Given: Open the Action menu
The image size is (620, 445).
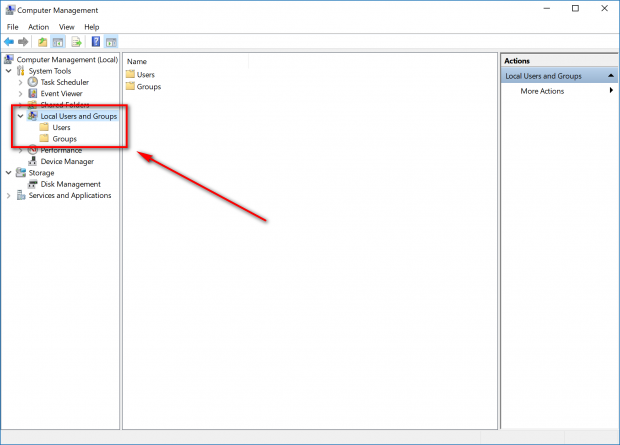Looking at the screenshot, I should tap(38, 27).
